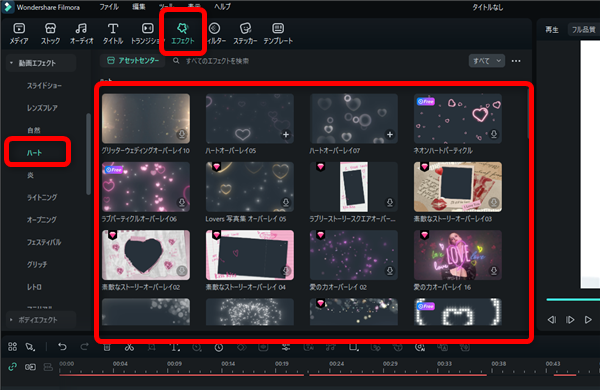
Task: Select 素敵なストーリーオーバーレイ02 heart thumbnail
Action: click(146, 255)
